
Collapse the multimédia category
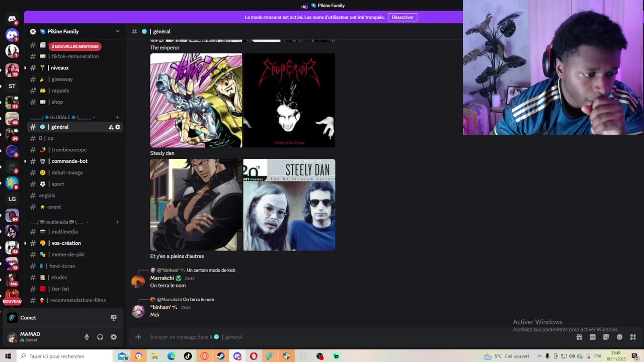59,222
